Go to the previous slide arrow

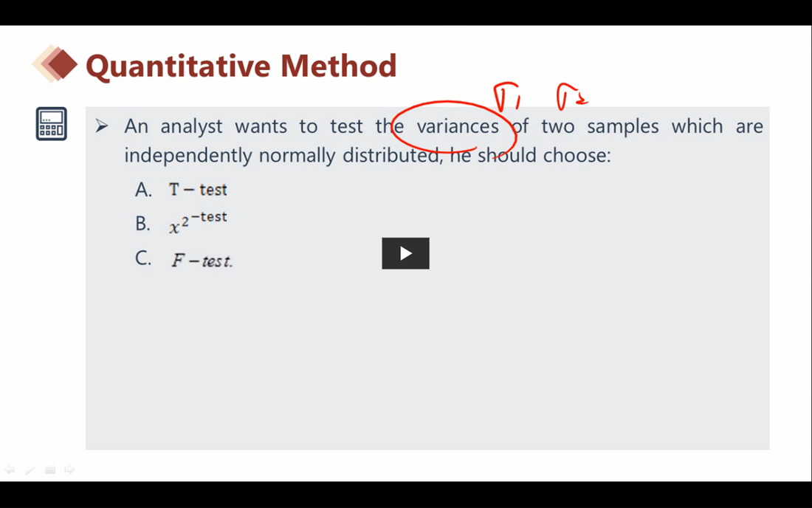10,470
